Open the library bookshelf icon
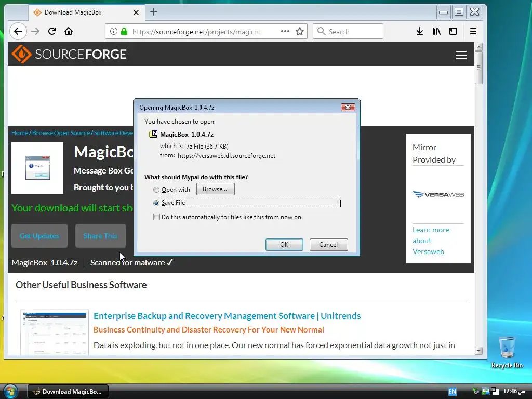This screenshot has height=399, width=532. coord(436,32)
